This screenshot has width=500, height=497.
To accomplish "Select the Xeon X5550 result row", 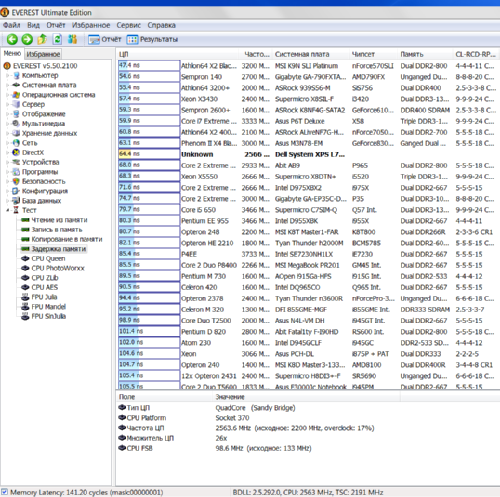I will tap(307, 176).
